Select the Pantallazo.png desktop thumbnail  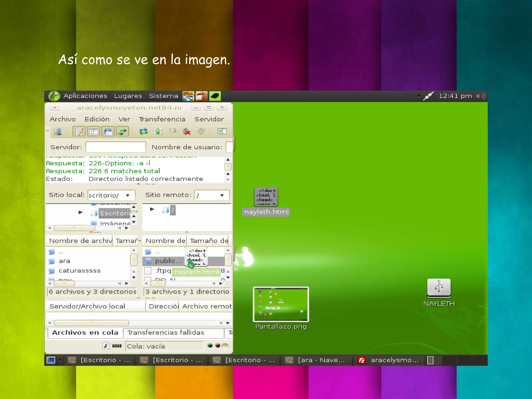[x=281, y=304]
